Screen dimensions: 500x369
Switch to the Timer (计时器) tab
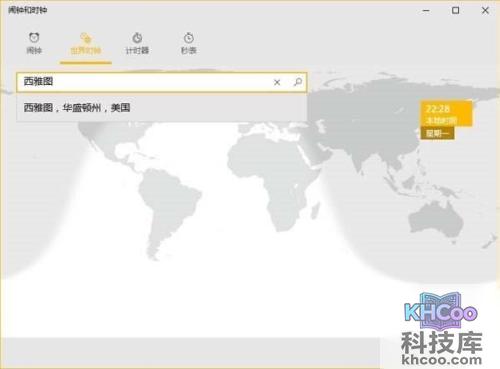(x=137, y=43)
